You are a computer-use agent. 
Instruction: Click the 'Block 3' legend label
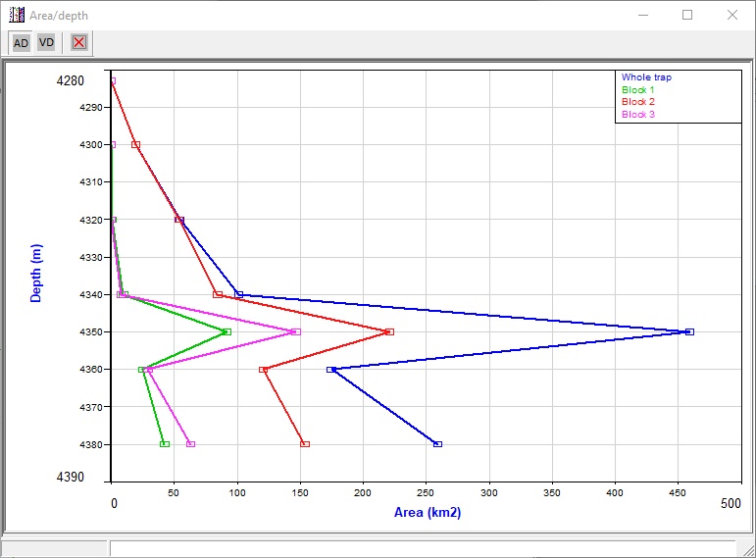[x=638, y=115]
